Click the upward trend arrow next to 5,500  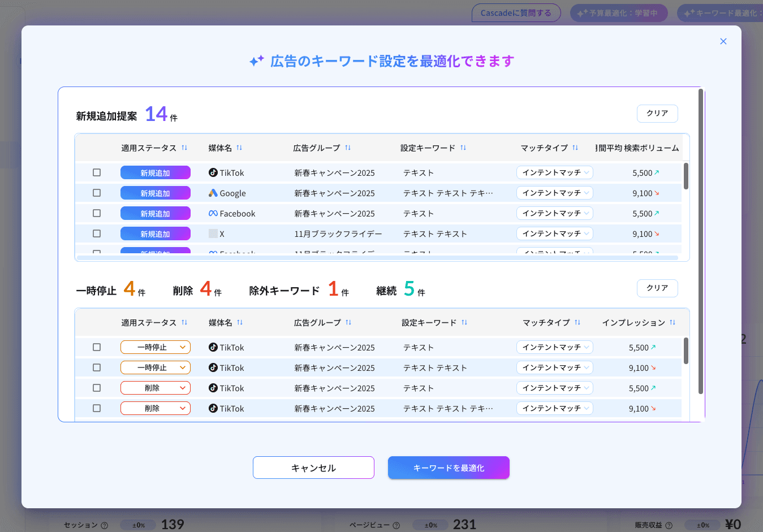[657, 172]
